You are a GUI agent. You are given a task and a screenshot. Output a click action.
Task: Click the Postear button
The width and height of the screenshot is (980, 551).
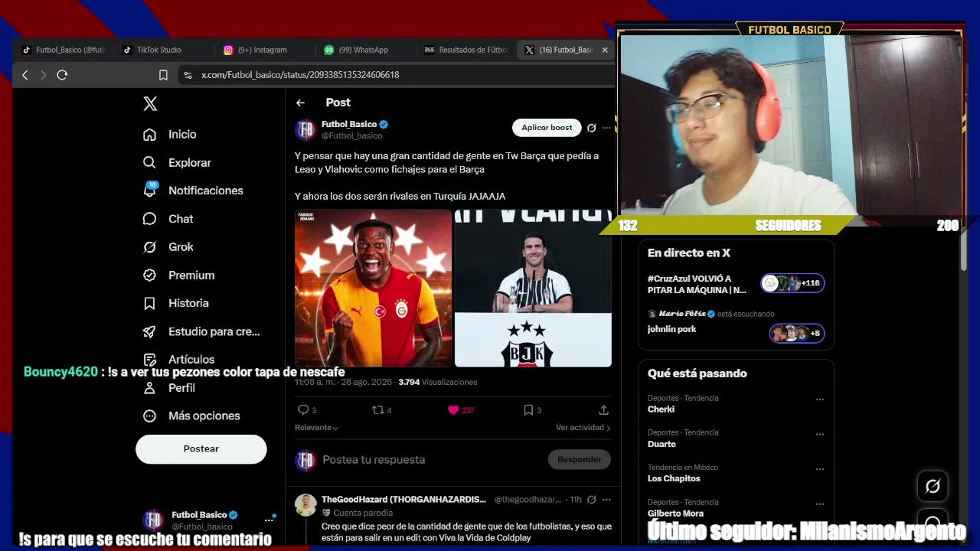click(201, 449)
